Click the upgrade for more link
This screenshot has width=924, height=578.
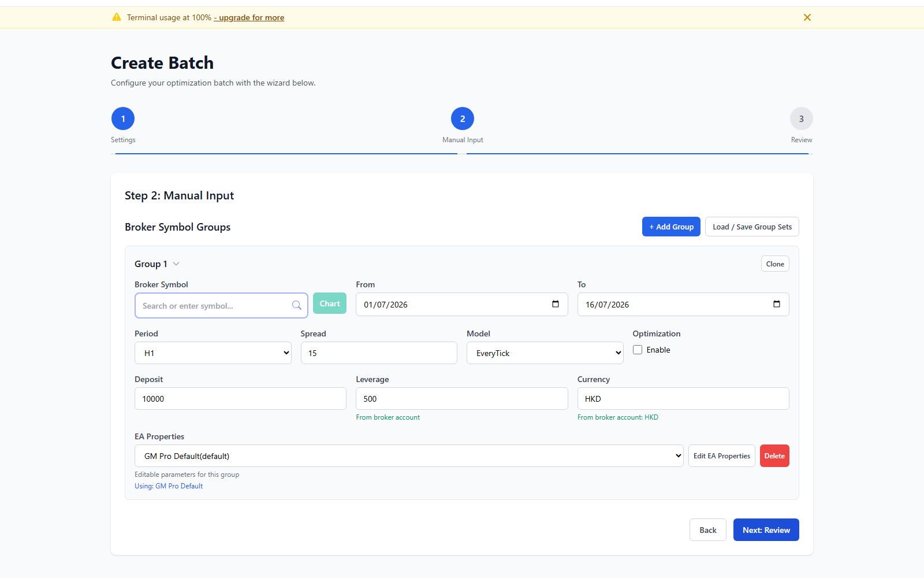249,18
